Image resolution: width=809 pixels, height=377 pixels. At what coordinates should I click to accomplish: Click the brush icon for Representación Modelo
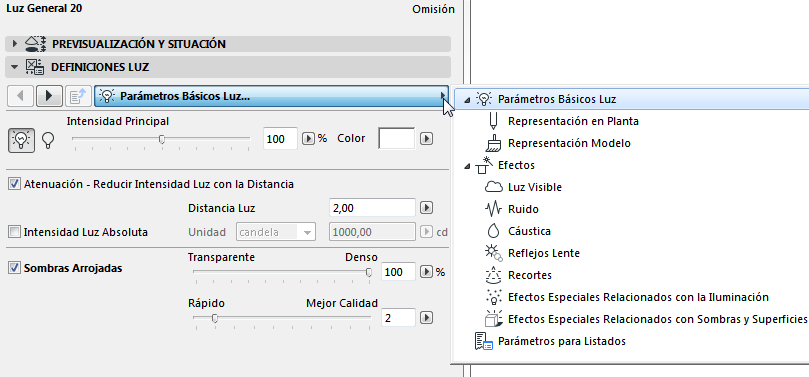(x=493, y=143)
